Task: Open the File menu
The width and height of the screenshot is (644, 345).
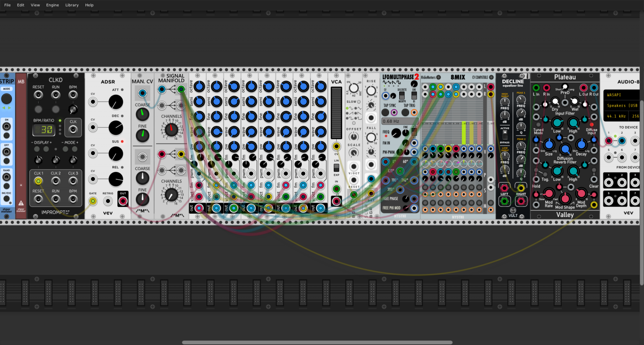Action: pyautogui.click(x=8, y=5)
